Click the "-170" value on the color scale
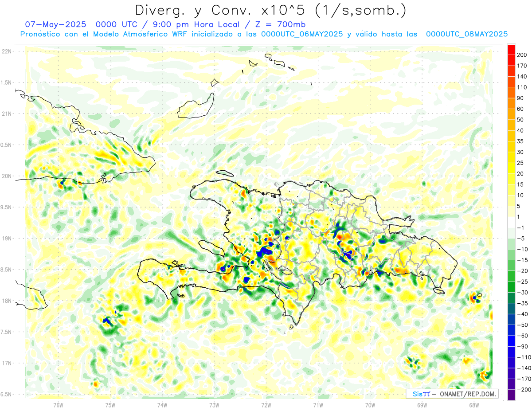This screenshot has height=411, width=532. [524, 379]
